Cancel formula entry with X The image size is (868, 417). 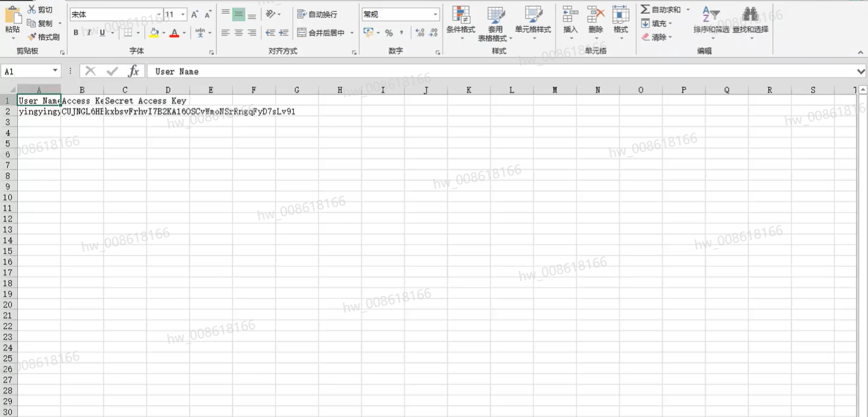point(90,71)
